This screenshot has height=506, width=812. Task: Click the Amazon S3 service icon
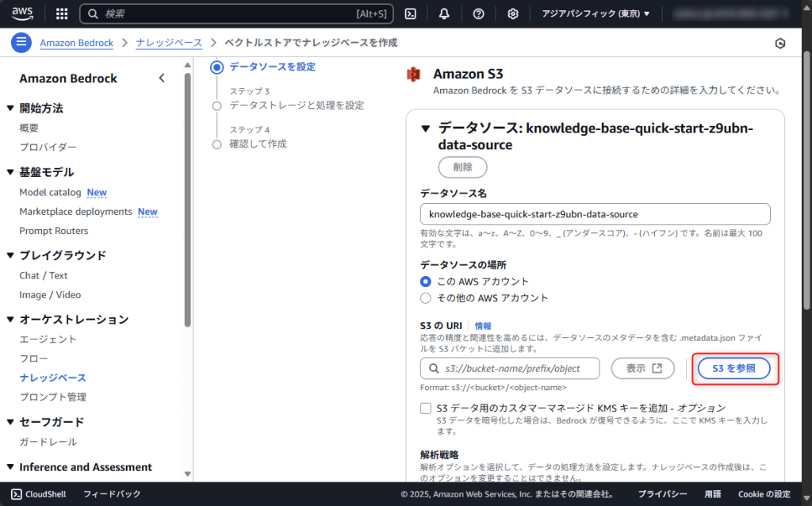[x=413, y=75]
